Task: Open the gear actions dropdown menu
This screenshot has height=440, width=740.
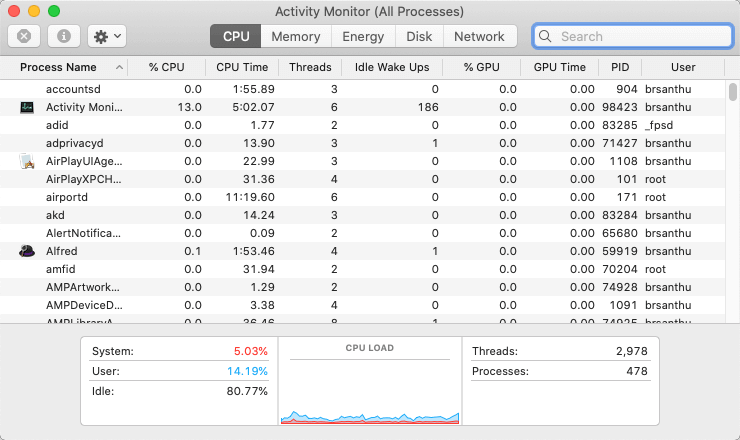Action: (x=107, y=36)
